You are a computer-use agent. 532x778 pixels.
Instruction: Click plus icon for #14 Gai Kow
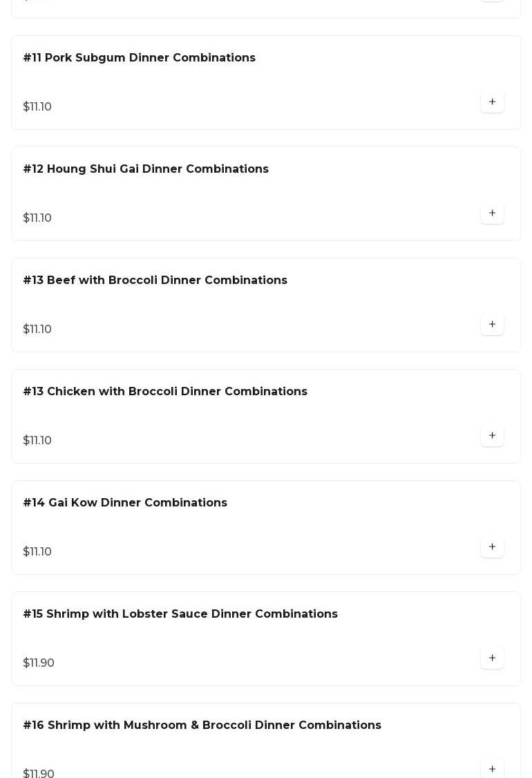coord(492,547)
